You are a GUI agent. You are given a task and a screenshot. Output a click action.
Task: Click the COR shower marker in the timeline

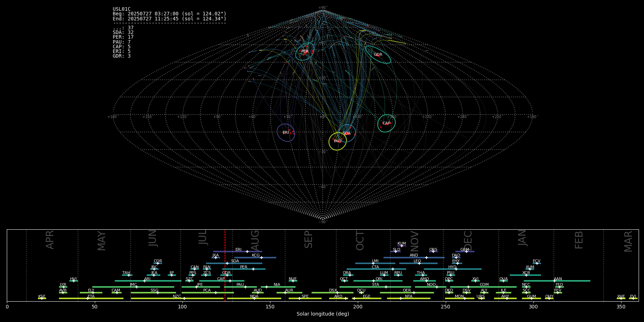[158, 263]
